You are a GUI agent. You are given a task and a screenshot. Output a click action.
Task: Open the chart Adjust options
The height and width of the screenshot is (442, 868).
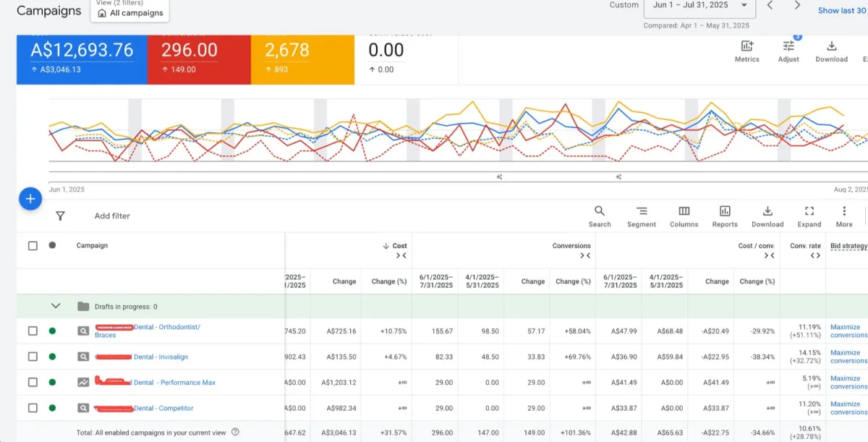788,51
